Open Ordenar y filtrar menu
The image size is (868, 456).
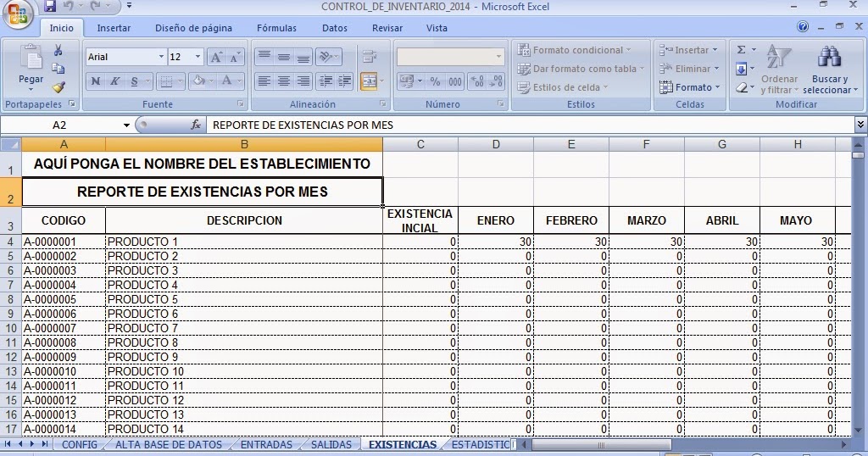780,70
